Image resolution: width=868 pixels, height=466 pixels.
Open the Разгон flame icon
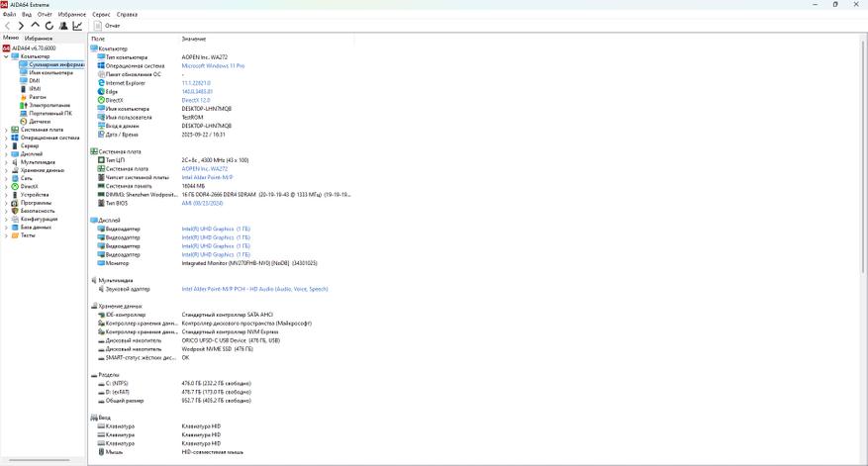click(23, 97)
